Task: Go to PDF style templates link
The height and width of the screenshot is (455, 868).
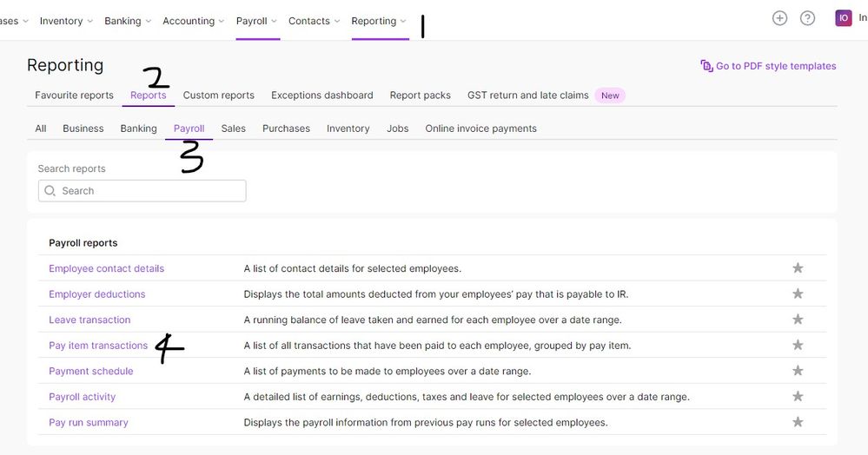Action: 775,66
